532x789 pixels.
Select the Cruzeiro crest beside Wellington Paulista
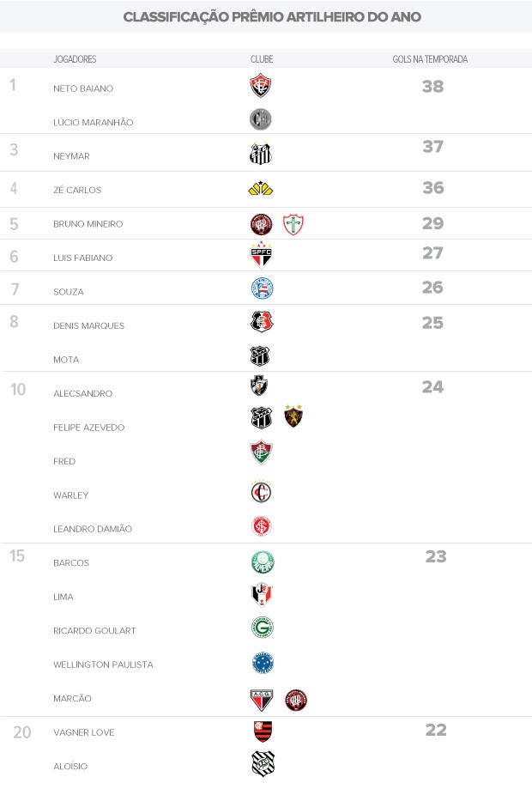(x=262, y=663)
